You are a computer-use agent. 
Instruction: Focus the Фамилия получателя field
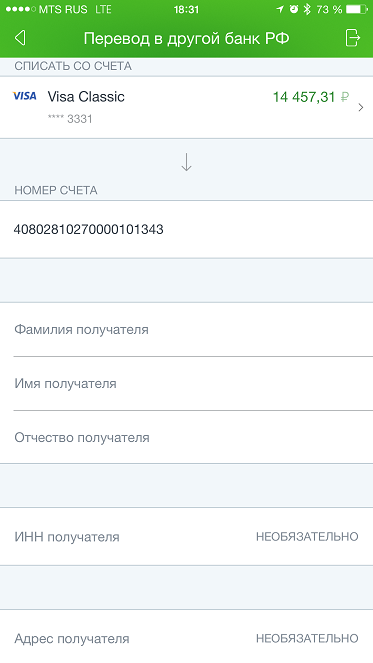click(186, 329)
